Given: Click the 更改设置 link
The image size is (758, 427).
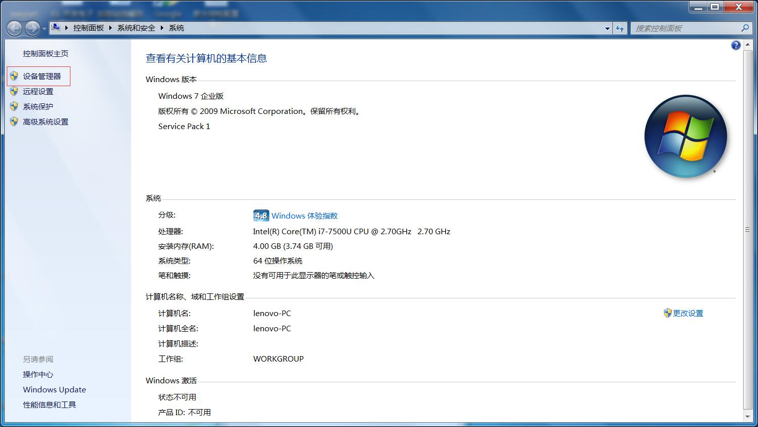Looking at the screenshot, I should pyautogui.click(x=688, y=313).
